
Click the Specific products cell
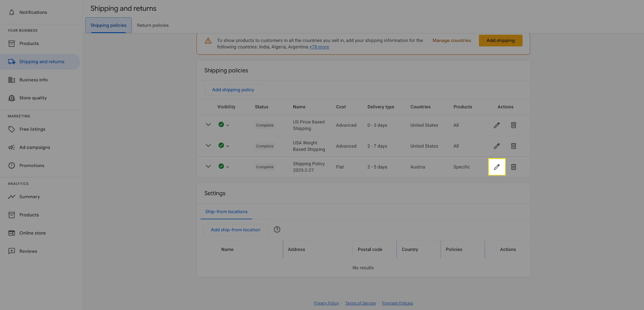click(462, 167)
